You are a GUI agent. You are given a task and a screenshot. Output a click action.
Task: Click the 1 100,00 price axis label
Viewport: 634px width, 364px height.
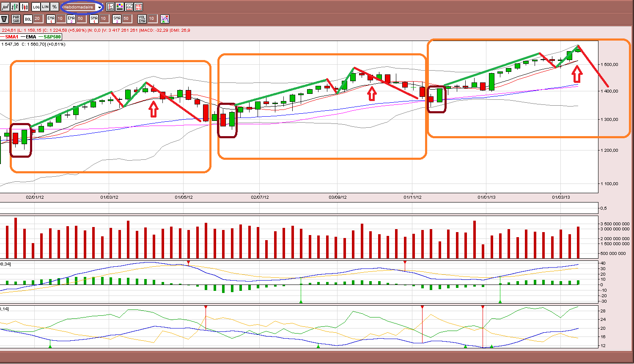pyautogui.click(x=609, y=184)
